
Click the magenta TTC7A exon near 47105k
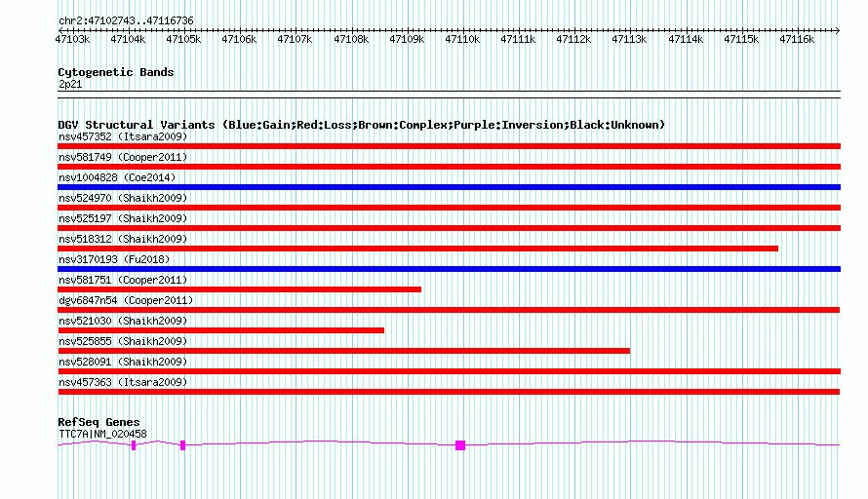tap(183, 445)
